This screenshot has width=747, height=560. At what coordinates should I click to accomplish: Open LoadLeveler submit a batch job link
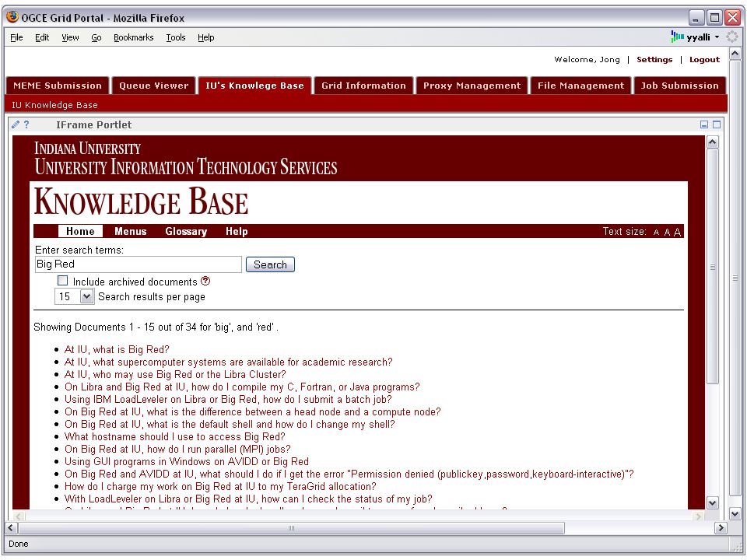tap(228, 399)
